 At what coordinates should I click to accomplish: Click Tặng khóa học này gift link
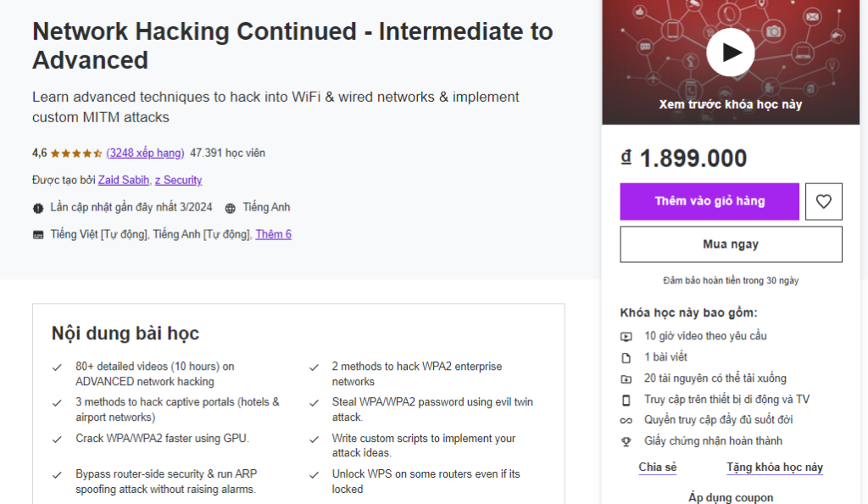[x=775, y=468]
